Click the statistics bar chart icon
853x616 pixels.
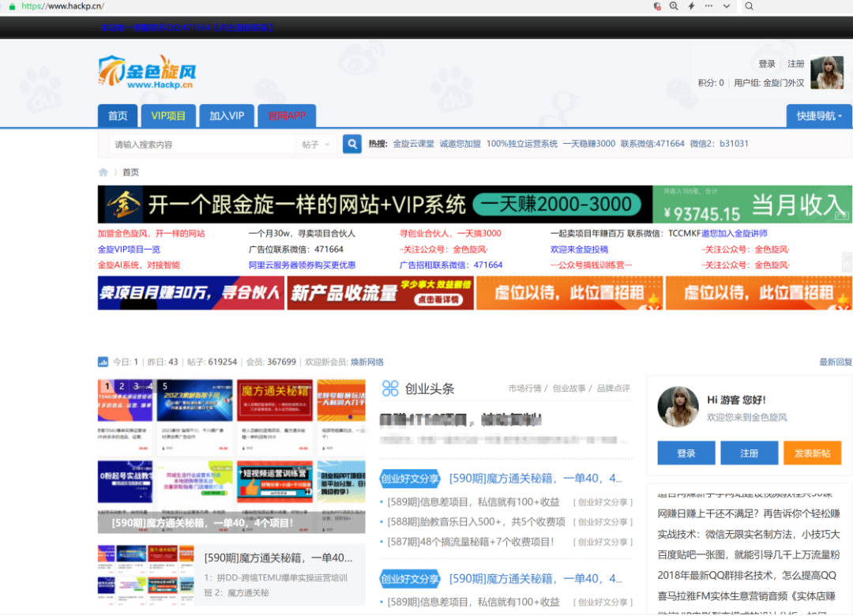[x=103, y=362]
